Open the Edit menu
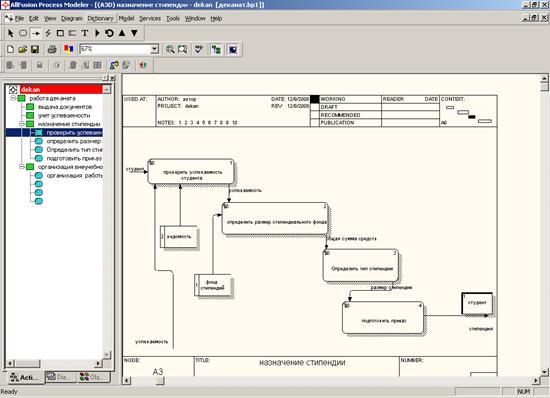 34,19
